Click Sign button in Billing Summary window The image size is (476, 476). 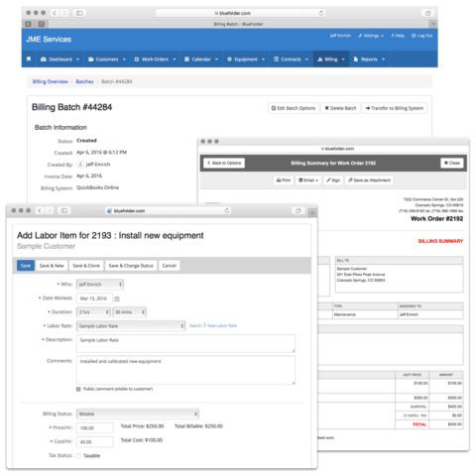click(333, 180)
